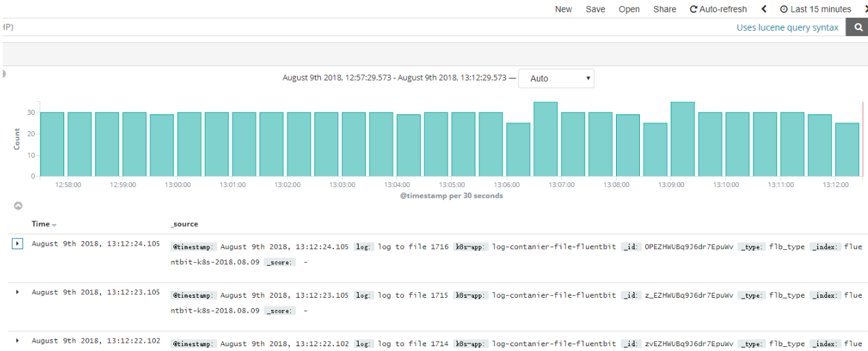
Task: Click the New menu item
Action: (563, 9)
